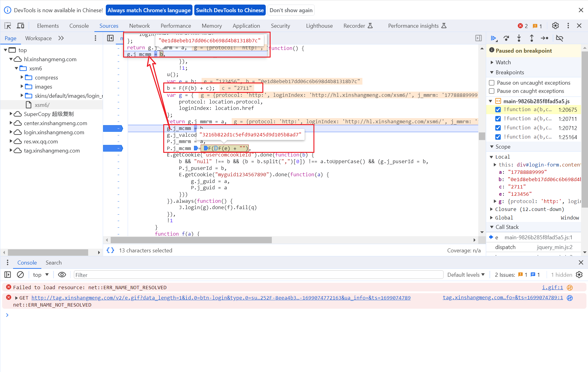Click Step into next function call

click(x=519, y=38)
